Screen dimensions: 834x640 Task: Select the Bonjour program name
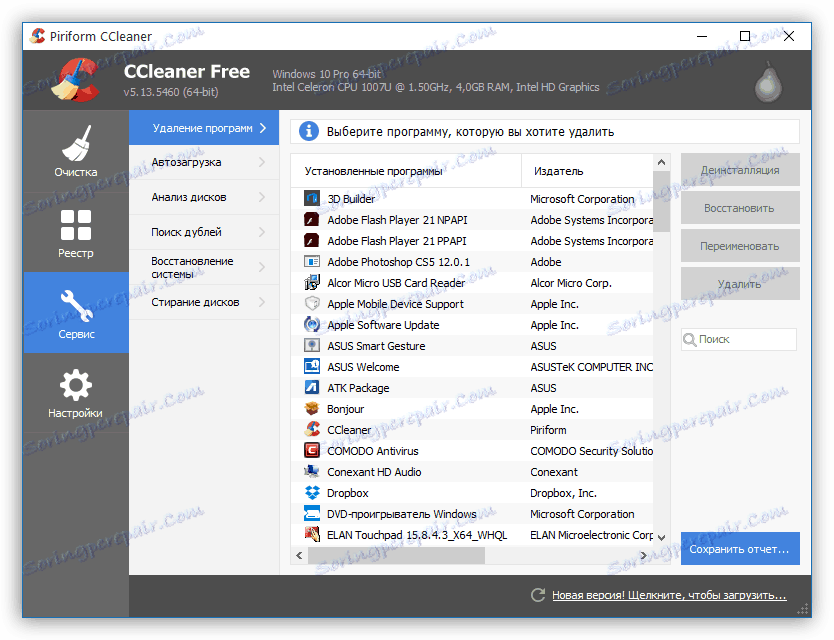point(346,409)
